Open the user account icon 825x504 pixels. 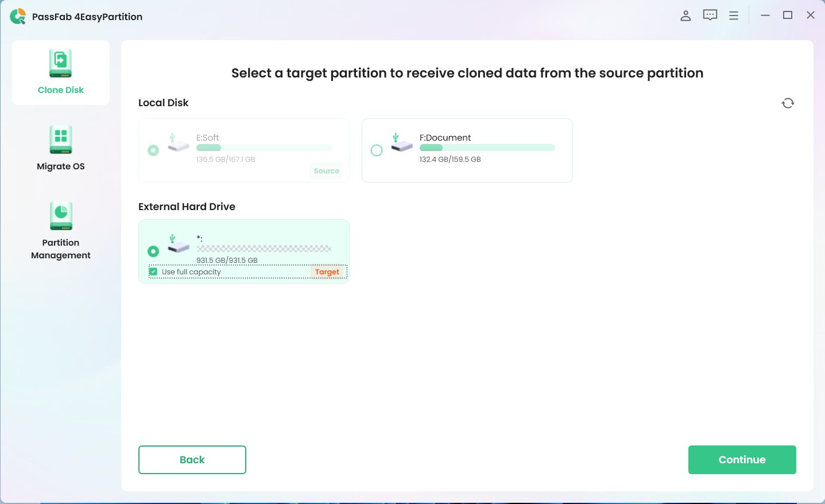[685, 15]
